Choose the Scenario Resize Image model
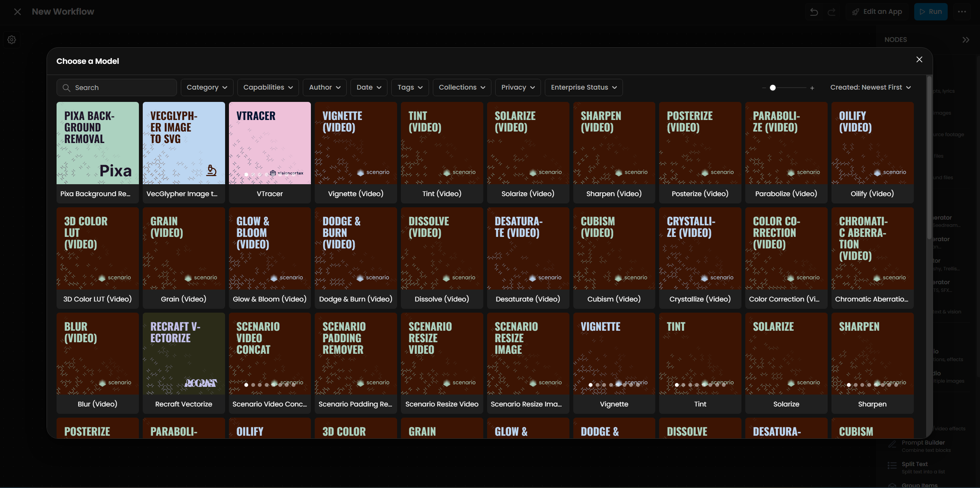 pyautogui.click(x=528, y=363)
